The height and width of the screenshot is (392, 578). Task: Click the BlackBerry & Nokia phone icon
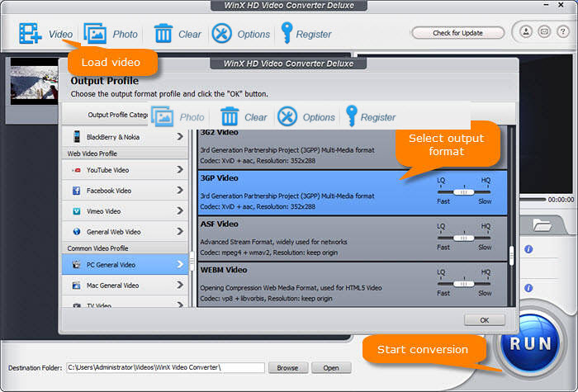(x=77, y=137)
